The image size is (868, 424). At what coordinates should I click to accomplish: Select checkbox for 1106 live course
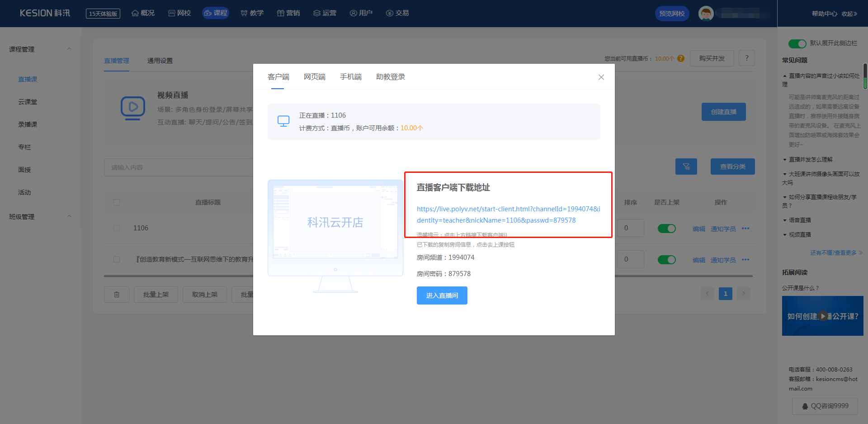(117, 228)
